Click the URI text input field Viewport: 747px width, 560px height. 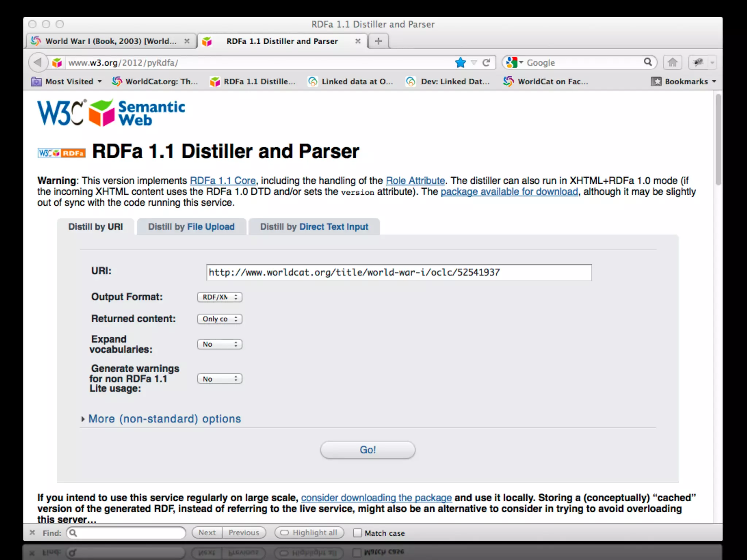[398, 273]
